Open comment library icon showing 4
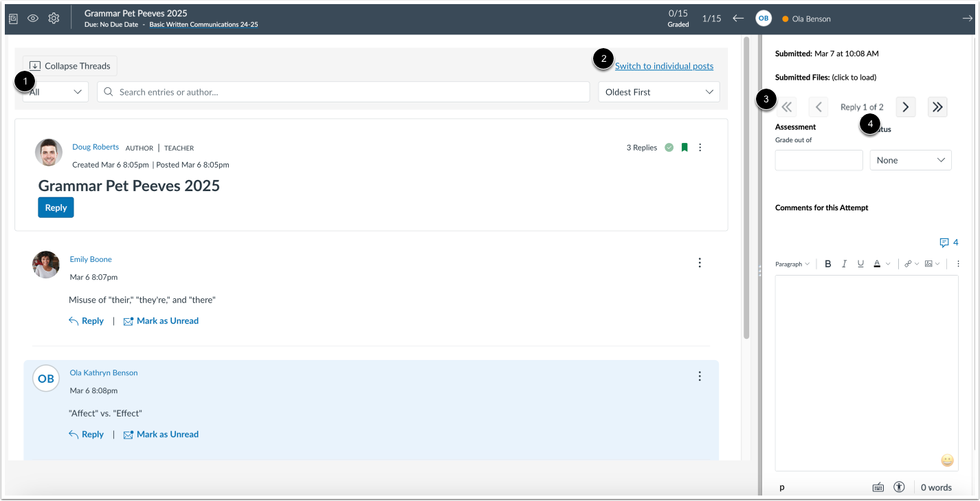The image size is (980, 501). coord(949,243)
